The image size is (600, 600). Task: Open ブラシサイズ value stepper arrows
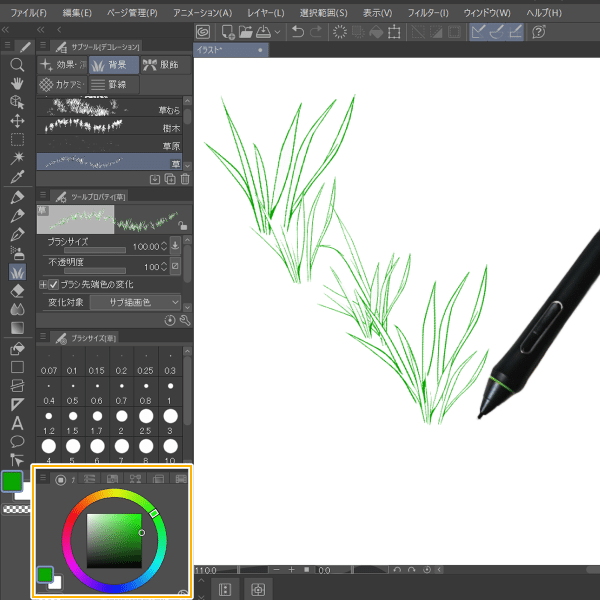pos(164,246)
